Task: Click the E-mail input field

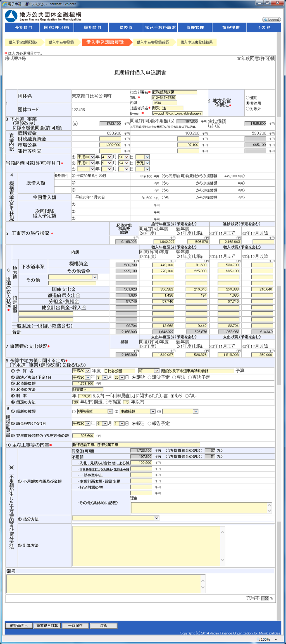Action: click(x=177, y=114)
